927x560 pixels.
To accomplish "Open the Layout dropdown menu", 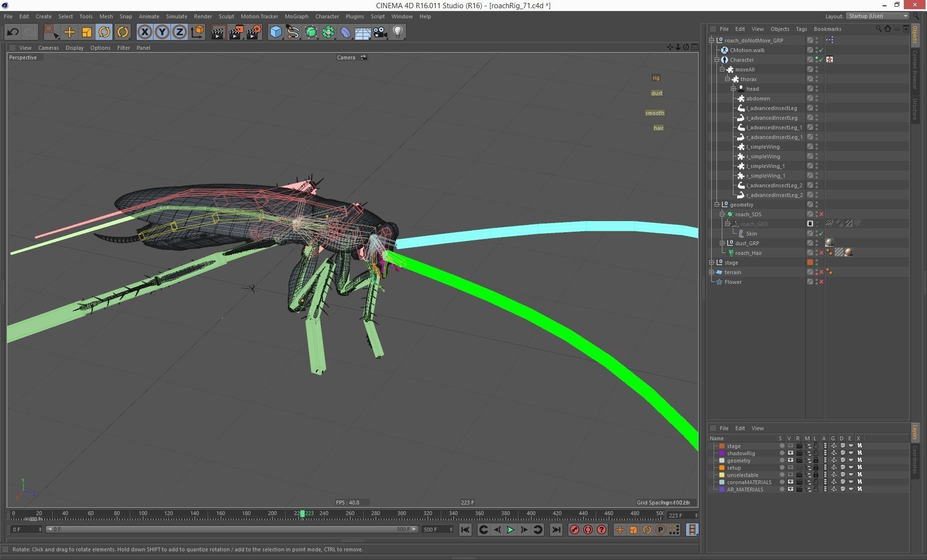I will point(878,16).
